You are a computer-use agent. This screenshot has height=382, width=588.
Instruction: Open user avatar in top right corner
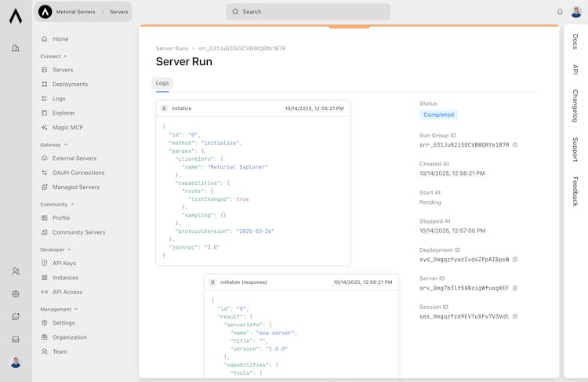point(577,12)
